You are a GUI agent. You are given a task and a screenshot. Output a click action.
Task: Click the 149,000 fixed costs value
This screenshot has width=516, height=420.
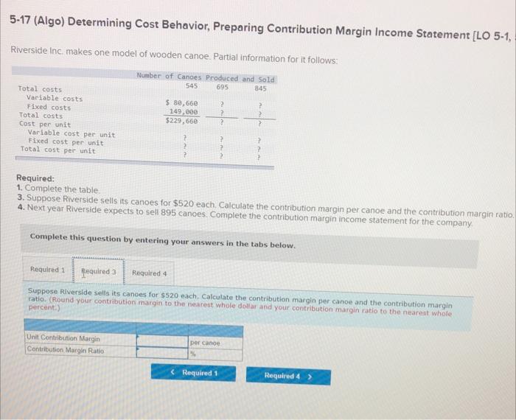click(184, 112)
